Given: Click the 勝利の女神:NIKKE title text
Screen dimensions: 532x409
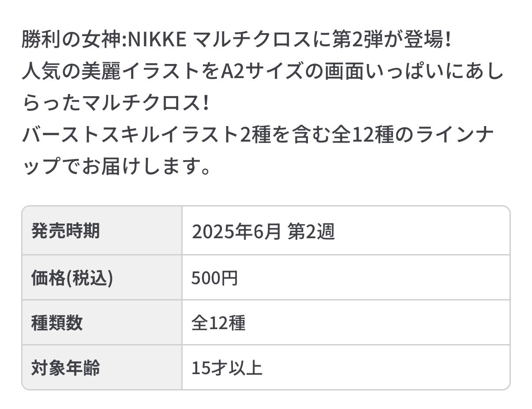Looking at the screenshot, I should tap(104, 41).
